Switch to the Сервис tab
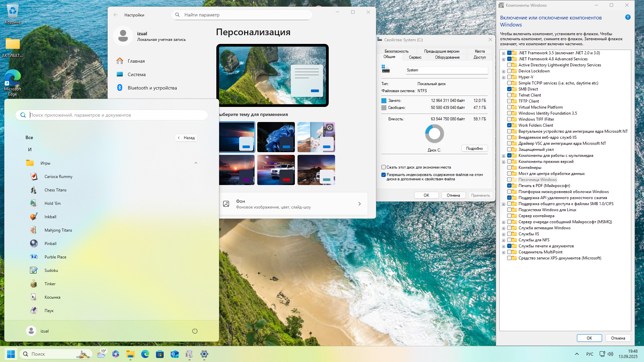644x362 pixels. (x=415, y=57)
